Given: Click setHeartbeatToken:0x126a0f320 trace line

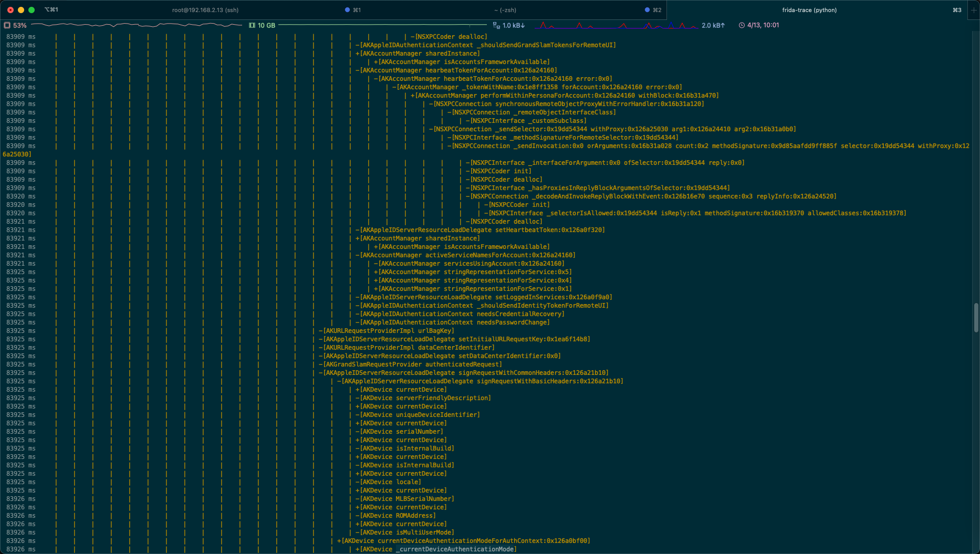Looking at the screenshot, I should (480, 230).
